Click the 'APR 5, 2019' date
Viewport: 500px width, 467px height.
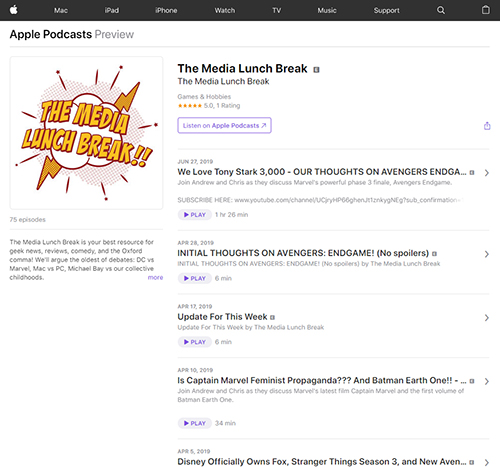[x=194, y=452]
